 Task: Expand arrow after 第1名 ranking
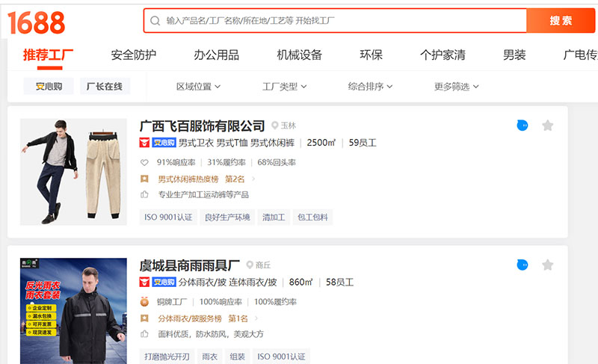[256, 318]
